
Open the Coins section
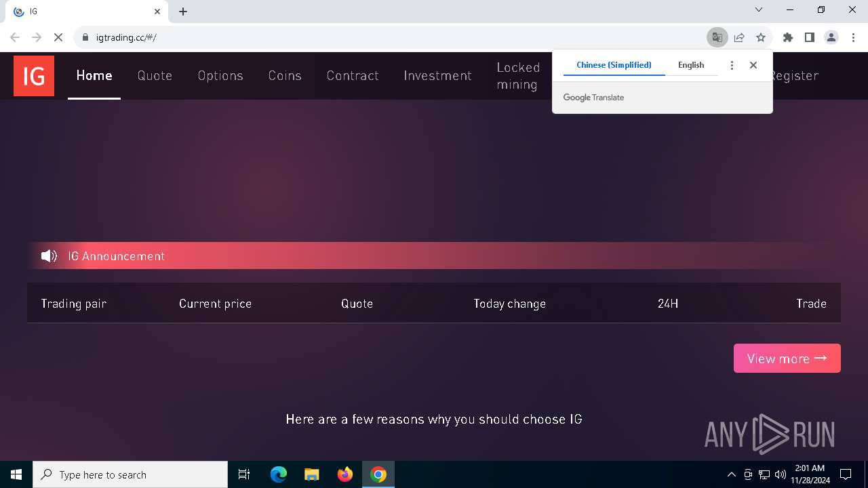pyautogui.click(x=285, y=75)
